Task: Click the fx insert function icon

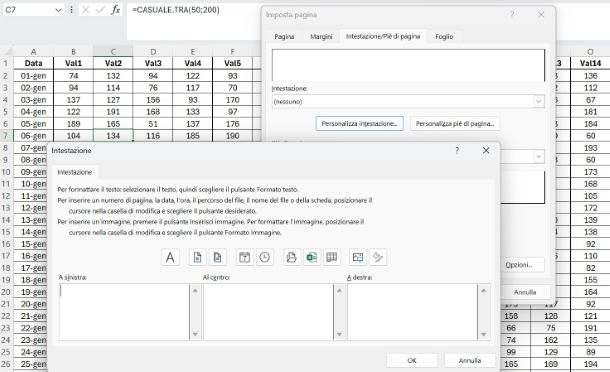Action: [x=115, y=10]
